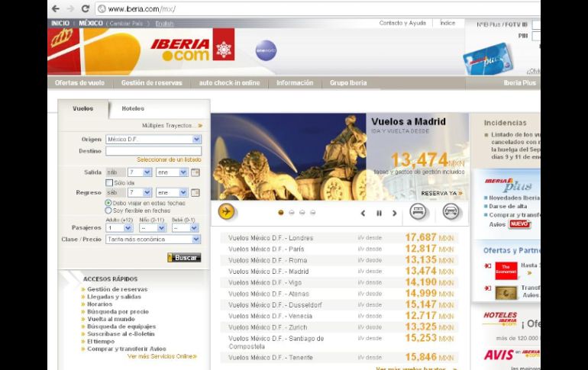Image resolution: width=588 pixels, height=370 pixels.
Task: Select 'Debo viajar en estas fechas' option
Action: (108, 203)
